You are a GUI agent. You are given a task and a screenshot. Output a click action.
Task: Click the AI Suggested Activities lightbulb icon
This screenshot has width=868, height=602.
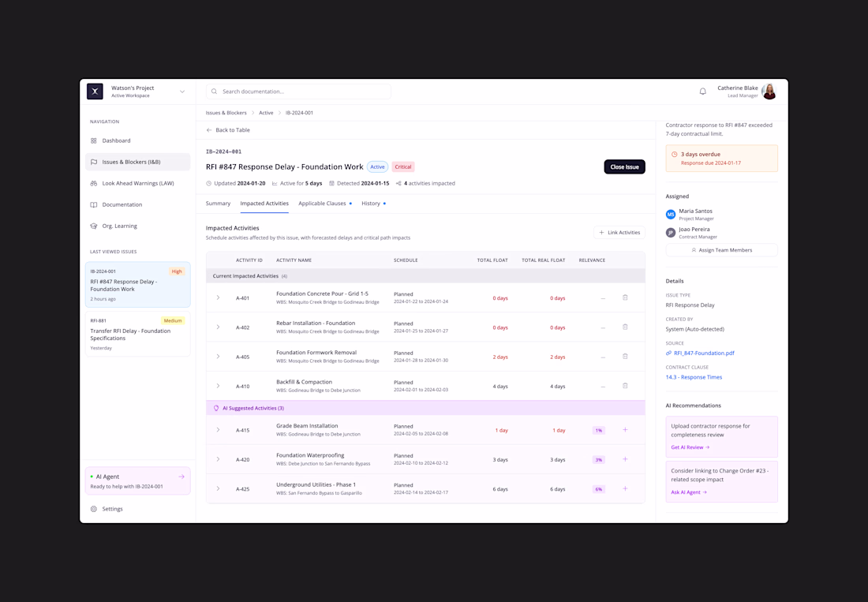point(216,409)
